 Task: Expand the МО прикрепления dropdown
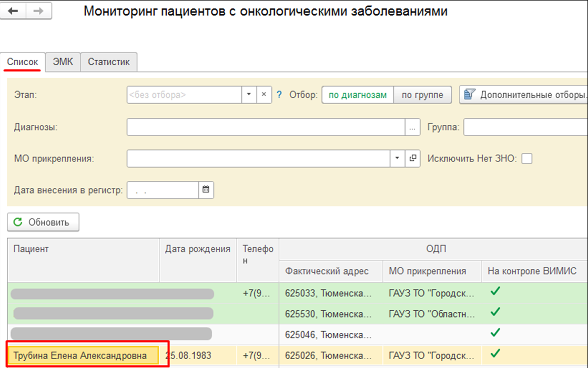(x=397, y=158)
